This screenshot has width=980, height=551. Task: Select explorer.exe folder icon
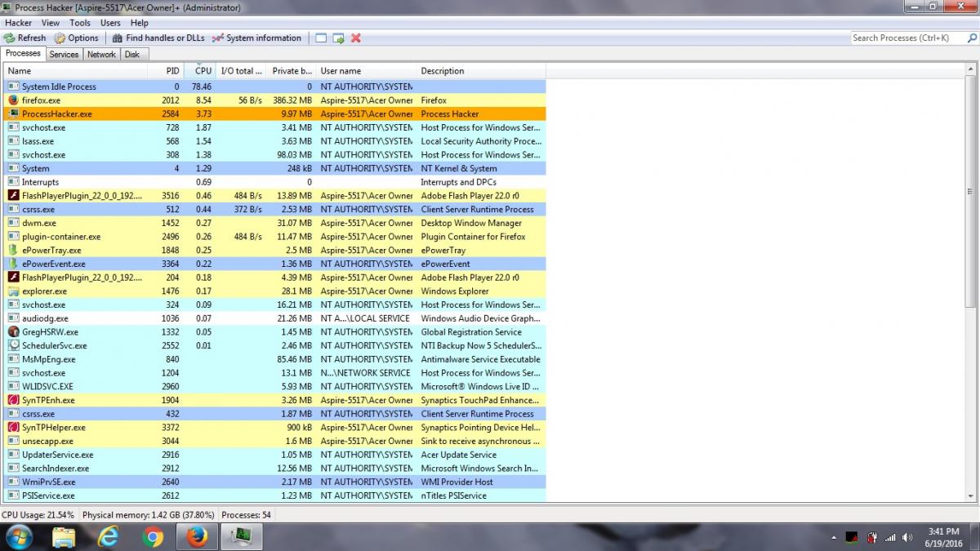pyautogui.click(x=13, y=291)
